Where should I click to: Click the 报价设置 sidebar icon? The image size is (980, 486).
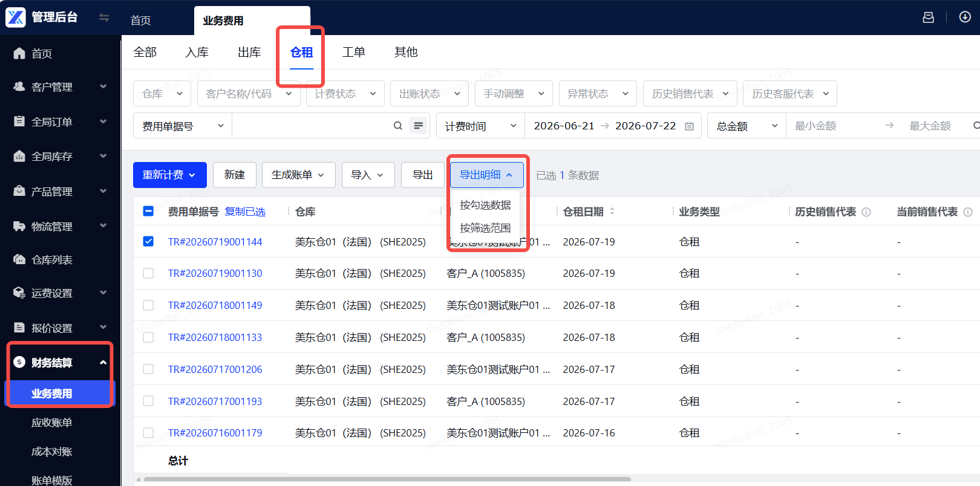pos(19,328)
